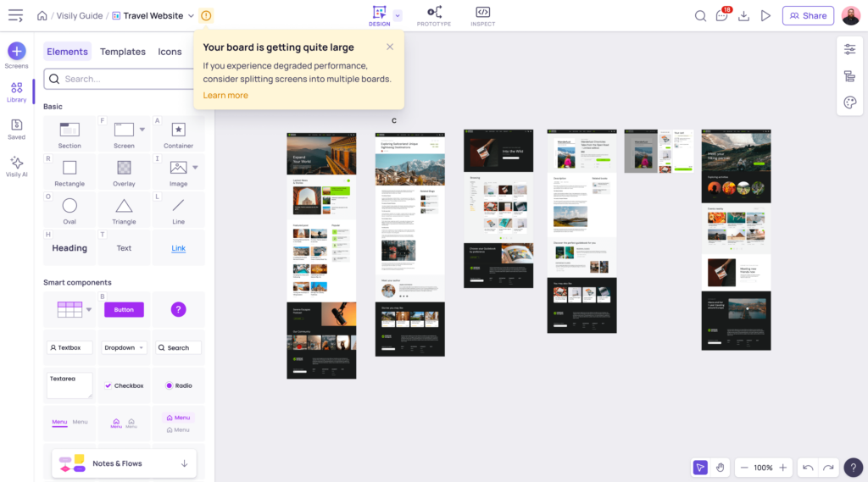Preview the design with play icon

coord(765,15)
